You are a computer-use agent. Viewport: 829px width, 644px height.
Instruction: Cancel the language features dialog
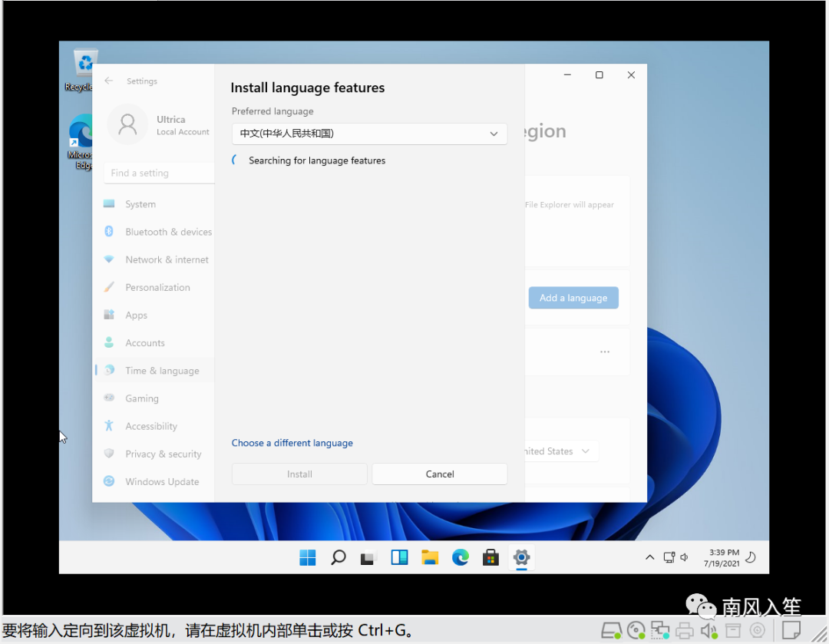coord(439,474)
